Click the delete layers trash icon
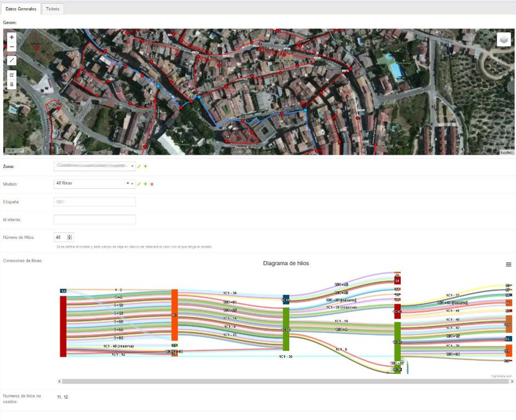The image size is (516, 420). [12, 85]
